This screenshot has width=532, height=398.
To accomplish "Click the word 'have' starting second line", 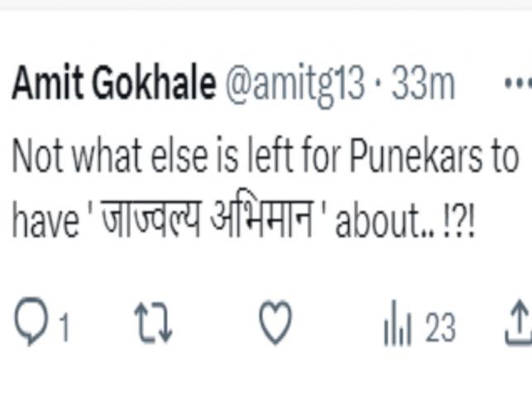I will point(43,222).
